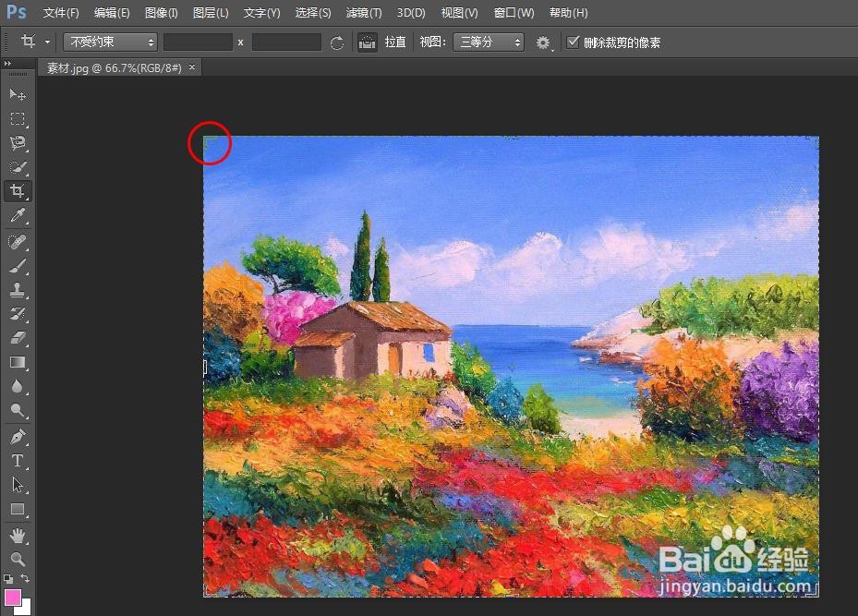Select the Eraser tool

tap(18, 337)
